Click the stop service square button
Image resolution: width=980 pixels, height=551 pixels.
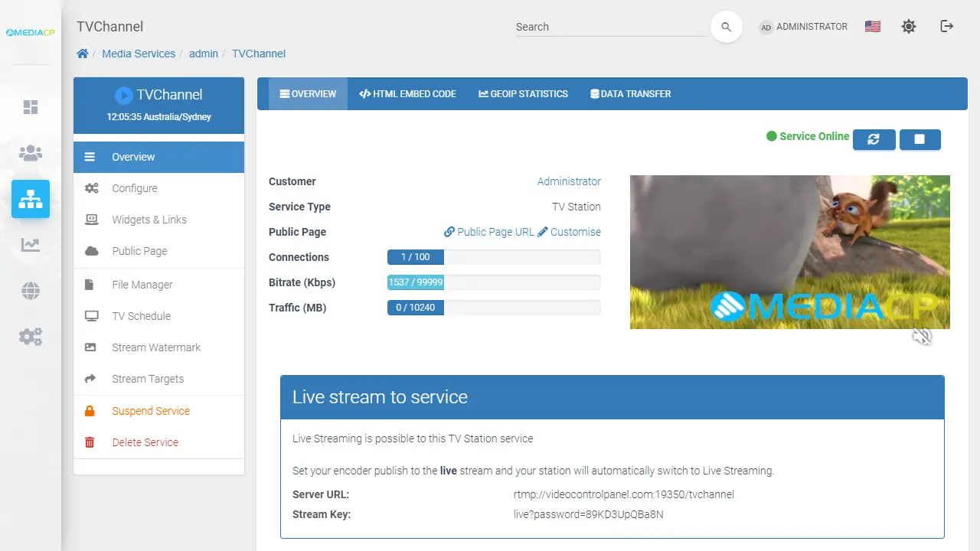920,139
